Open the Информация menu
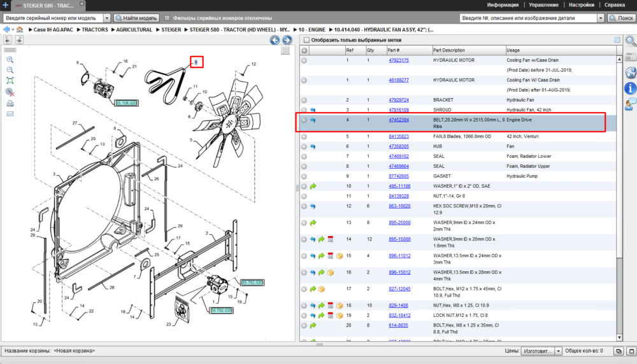This screenshot has width=637, height=364. tap(503, 5)
